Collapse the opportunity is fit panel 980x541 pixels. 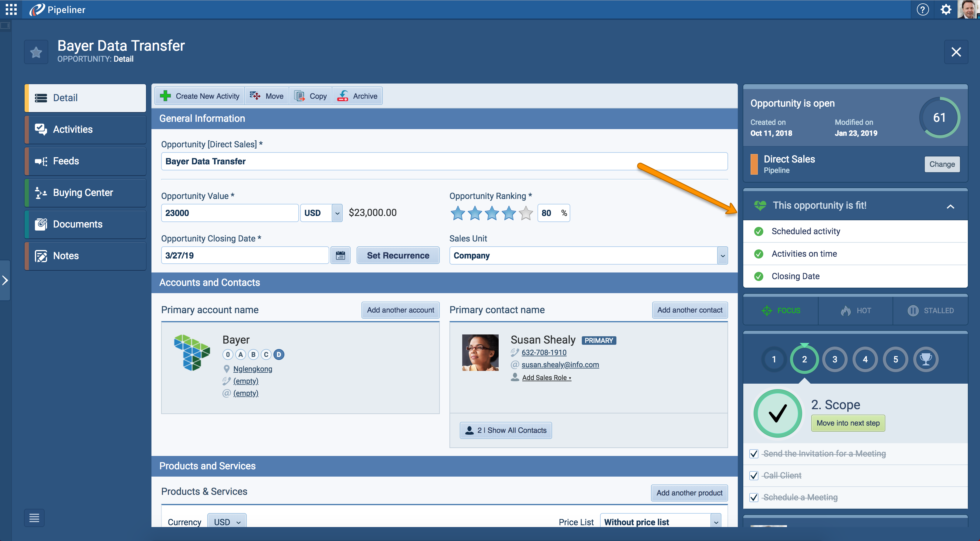pos(950,206)
